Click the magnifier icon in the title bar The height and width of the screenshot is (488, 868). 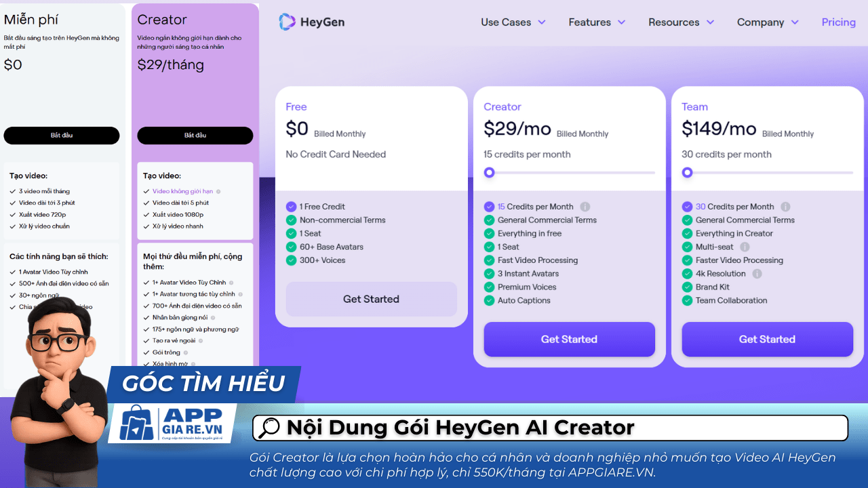tap(269, 428)
